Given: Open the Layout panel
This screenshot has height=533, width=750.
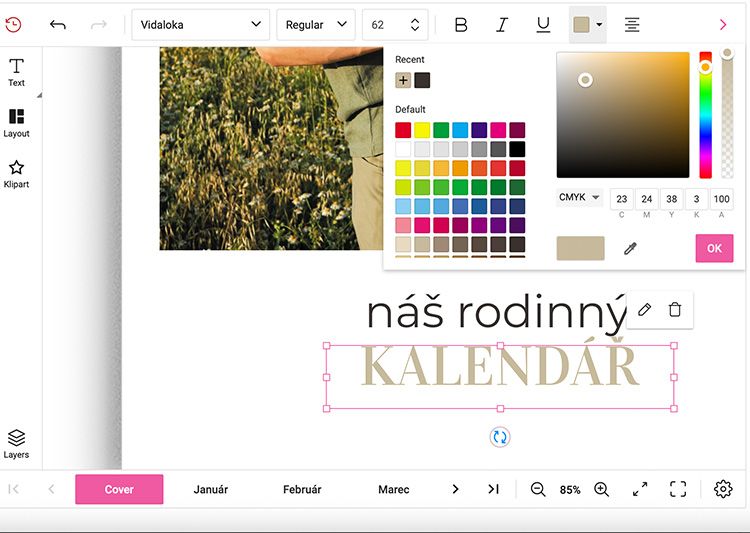Looking at the screenshot, I should (16, 122).
